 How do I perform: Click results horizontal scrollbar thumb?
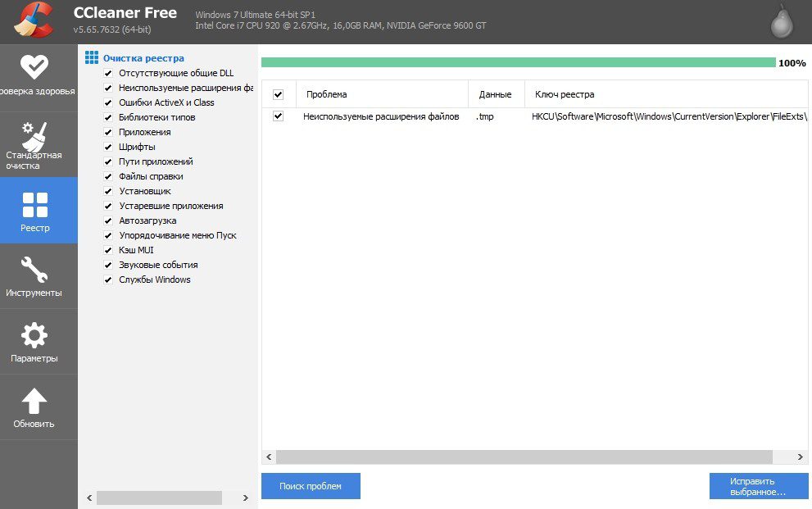point(524,457)
